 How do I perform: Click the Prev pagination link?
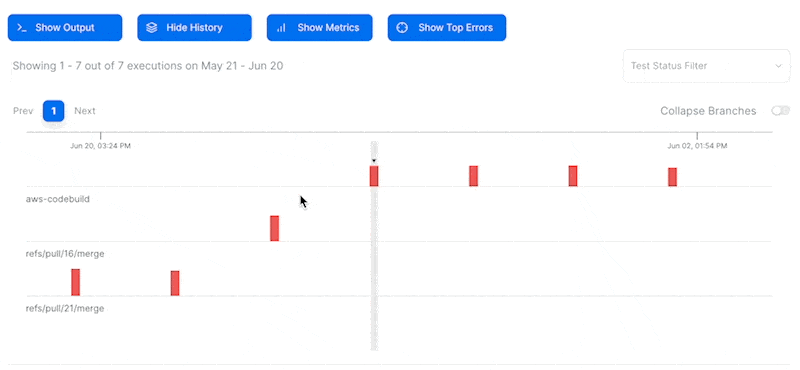[23, 111]
